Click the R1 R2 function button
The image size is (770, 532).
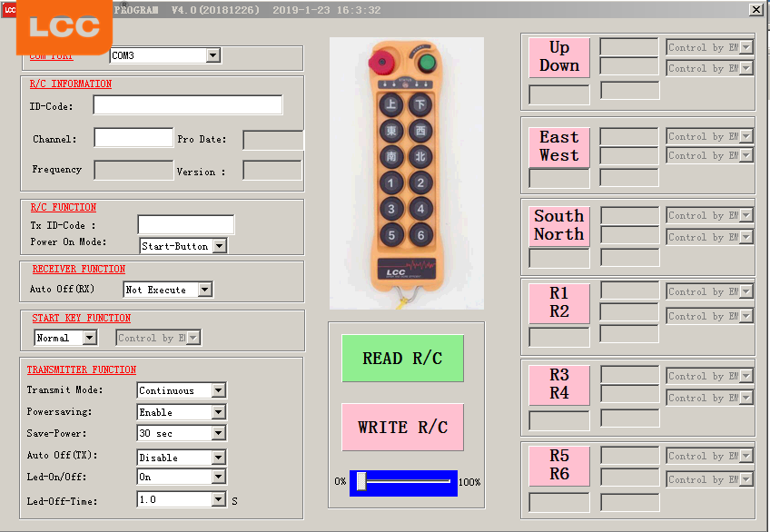(559, 302)
